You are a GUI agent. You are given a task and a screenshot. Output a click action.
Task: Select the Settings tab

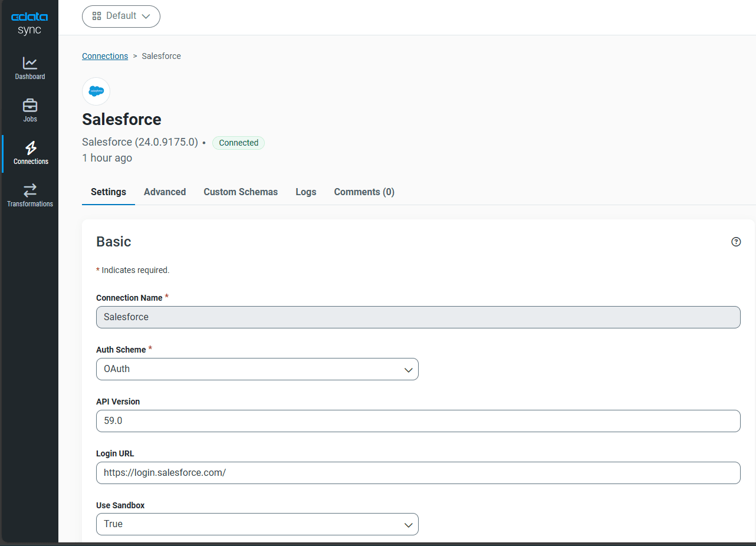[x=108, y=192]
